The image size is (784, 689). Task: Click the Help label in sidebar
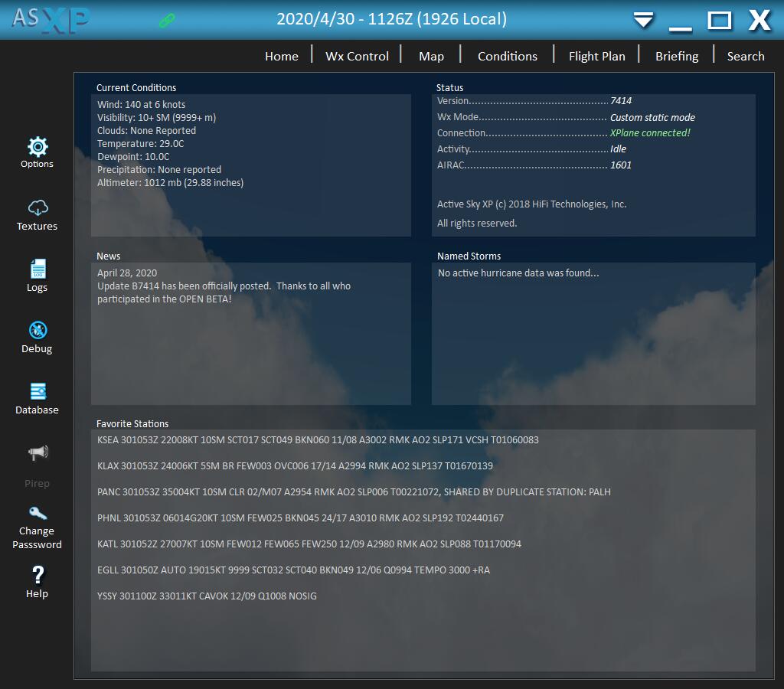[37, 593]
